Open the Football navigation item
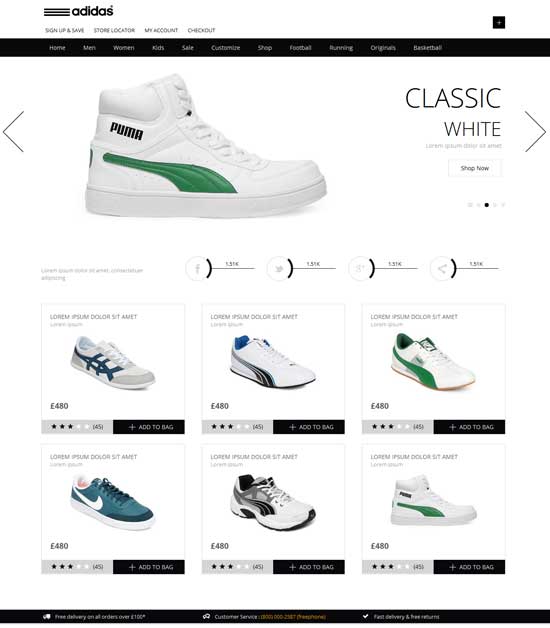The image size is (550, 628). pos(300,48)
